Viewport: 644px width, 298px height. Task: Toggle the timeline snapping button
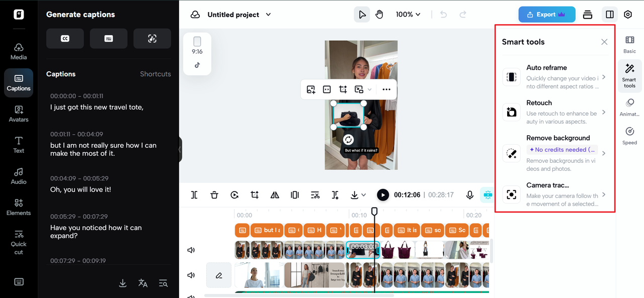tap(487, 195)
